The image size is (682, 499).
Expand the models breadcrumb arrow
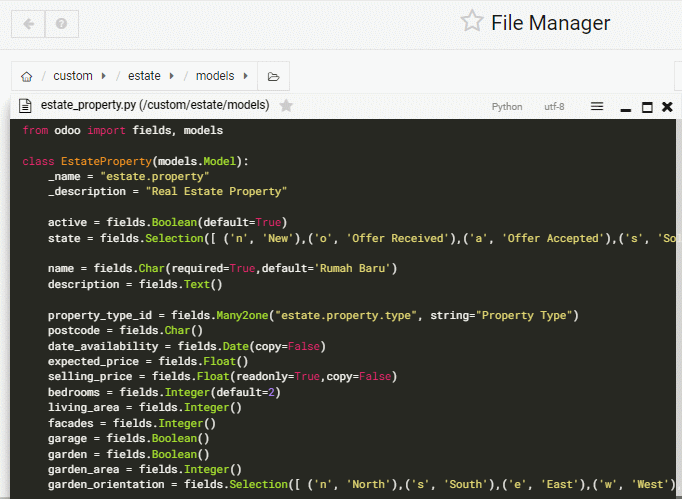246,76
